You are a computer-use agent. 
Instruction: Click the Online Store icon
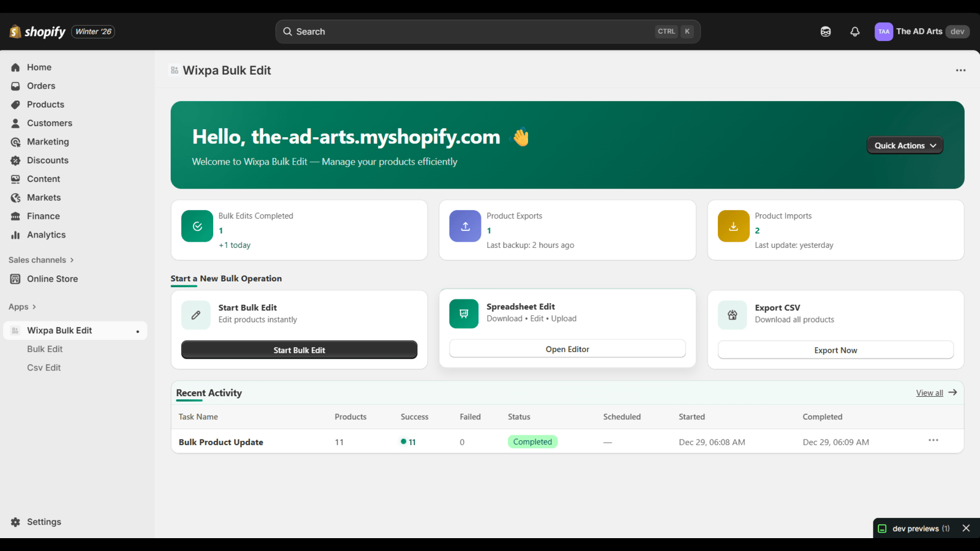click(x=15, y=279)
